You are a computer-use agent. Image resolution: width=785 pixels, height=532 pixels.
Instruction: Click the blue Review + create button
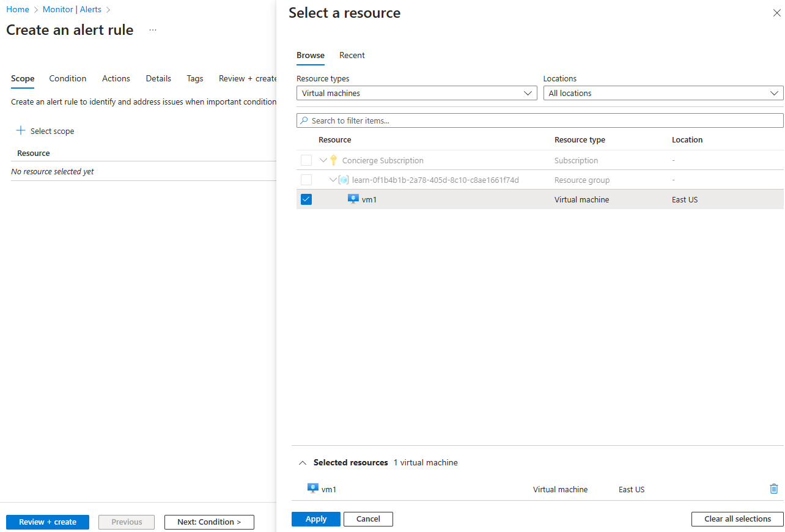pyautogui.click(x=48, y=522)
